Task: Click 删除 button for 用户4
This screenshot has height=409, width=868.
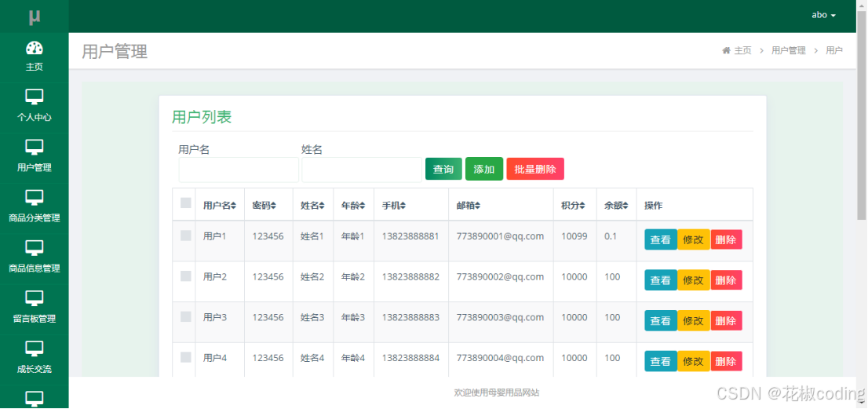Action: pyautogui.click(x=726, y=361)
